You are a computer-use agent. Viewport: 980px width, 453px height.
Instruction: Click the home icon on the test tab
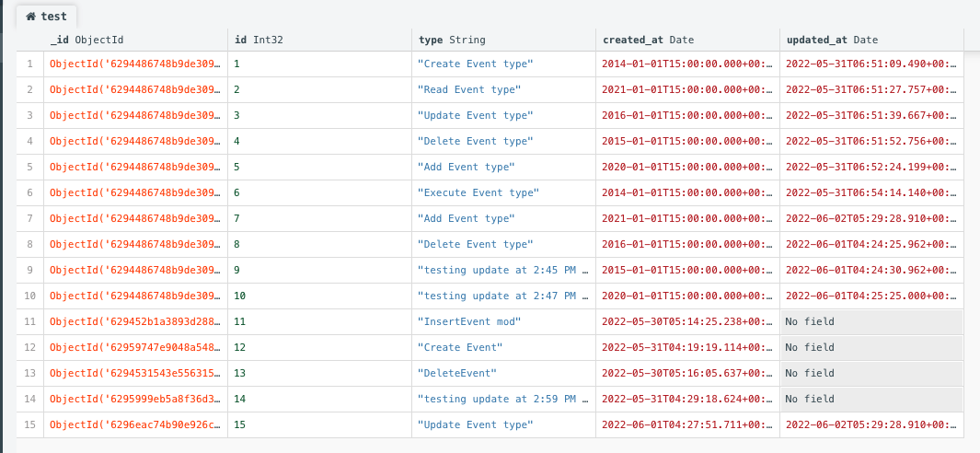click(x=30, y=17)
